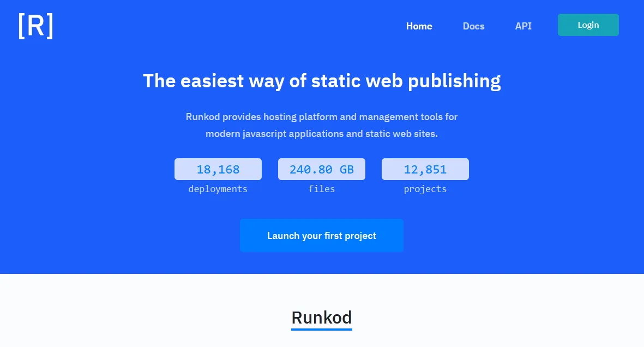The width and height of the screenshot is (644, 347).
Task: Click the 'files' label
Action: tap(322, 189)
